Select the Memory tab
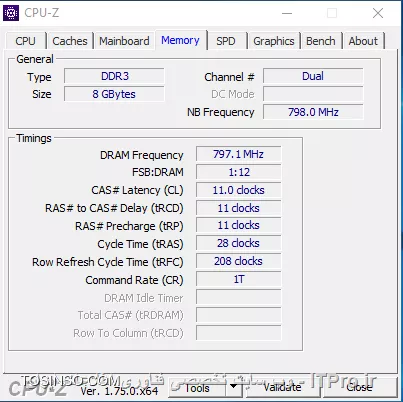 coord(180,40)
